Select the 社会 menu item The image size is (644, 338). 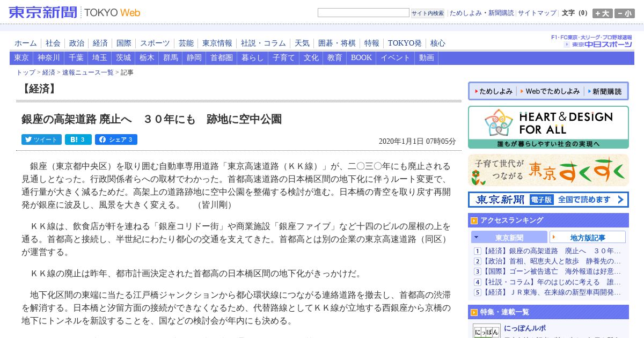(53, 43)
